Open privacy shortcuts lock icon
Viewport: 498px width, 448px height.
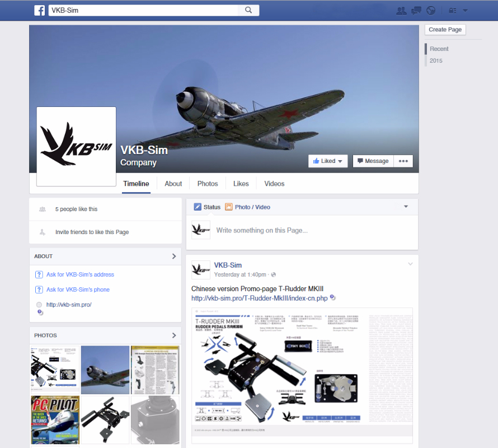(453, 11)
